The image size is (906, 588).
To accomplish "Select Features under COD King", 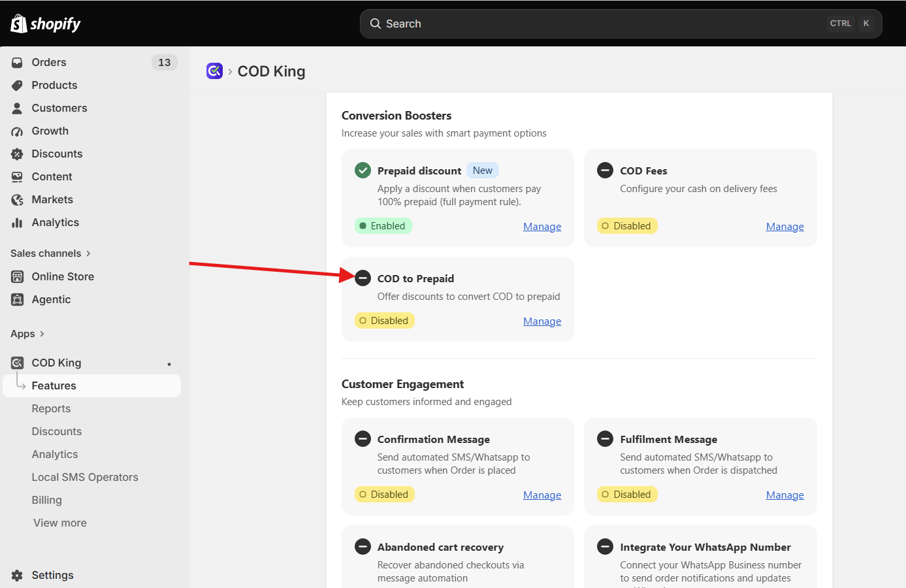I will 92,385.
